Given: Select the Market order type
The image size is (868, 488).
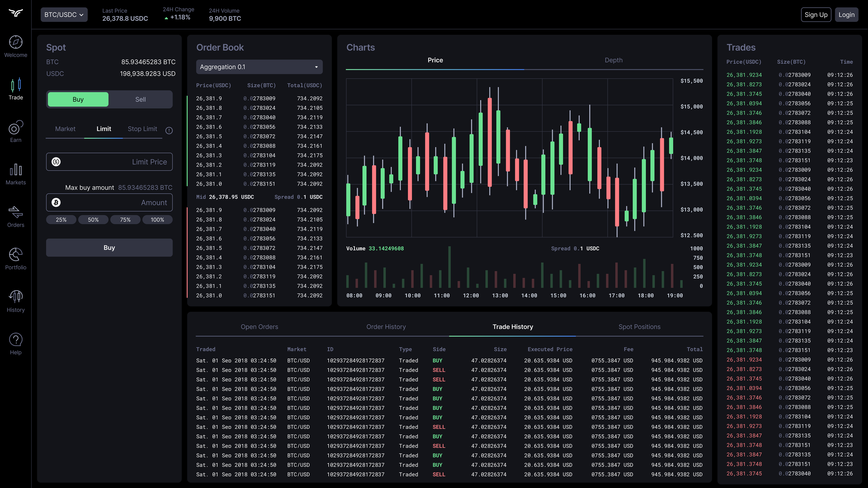Looking at the screenshot, I should click(x=65, y=129).
